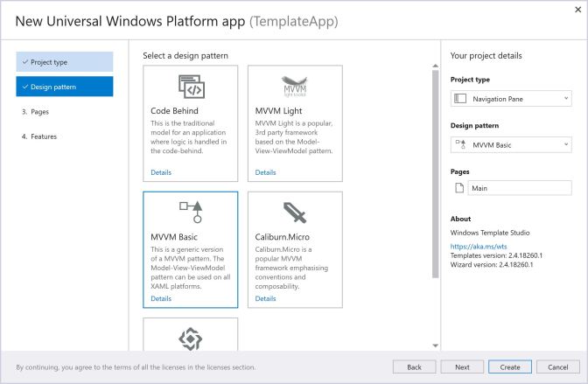This screenshot has height=384, width=588.
Task: Open the Design pattern dropdown
Action: click(x=511, y=144)
